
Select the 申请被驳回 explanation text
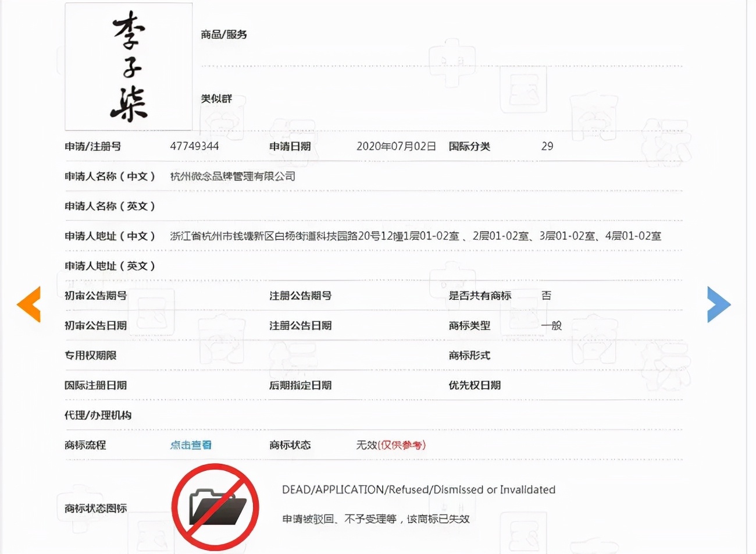(x=376, y=519)
